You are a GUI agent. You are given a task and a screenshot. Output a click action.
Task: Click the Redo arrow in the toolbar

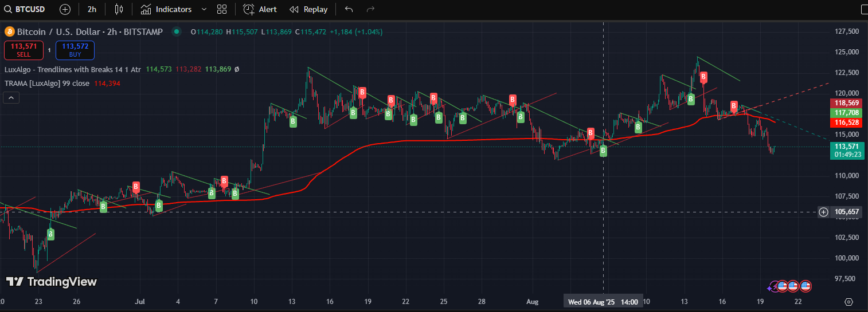(x=370, y=9)
